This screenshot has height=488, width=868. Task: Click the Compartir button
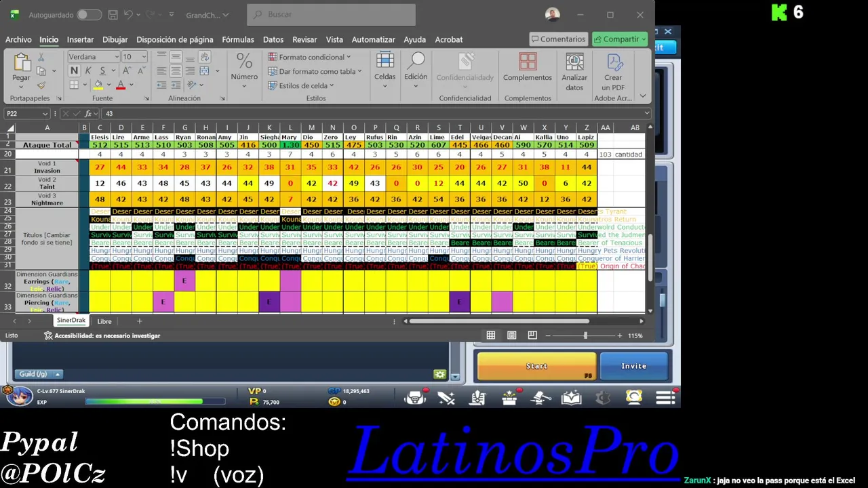click(620, 39)
